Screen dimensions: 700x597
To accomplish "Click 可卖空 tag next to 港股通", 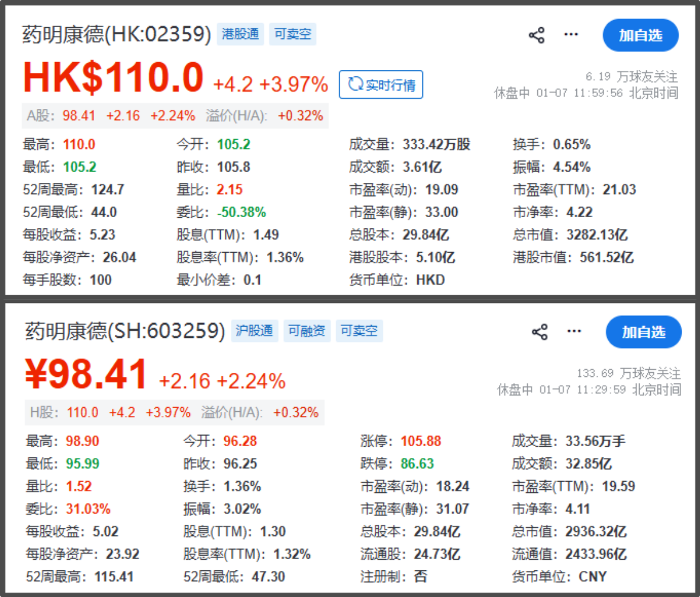I will pos(292,34).
